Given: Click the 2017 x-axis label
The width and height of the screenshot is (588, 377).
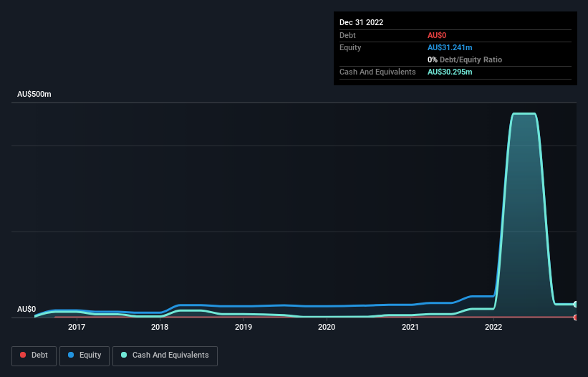Looking at the screenshot, I should point(77,327).
